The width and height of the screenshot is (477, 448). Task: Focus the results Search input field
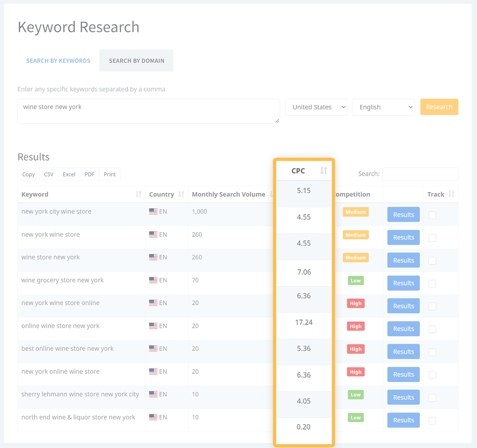click(x=420, y=174)
